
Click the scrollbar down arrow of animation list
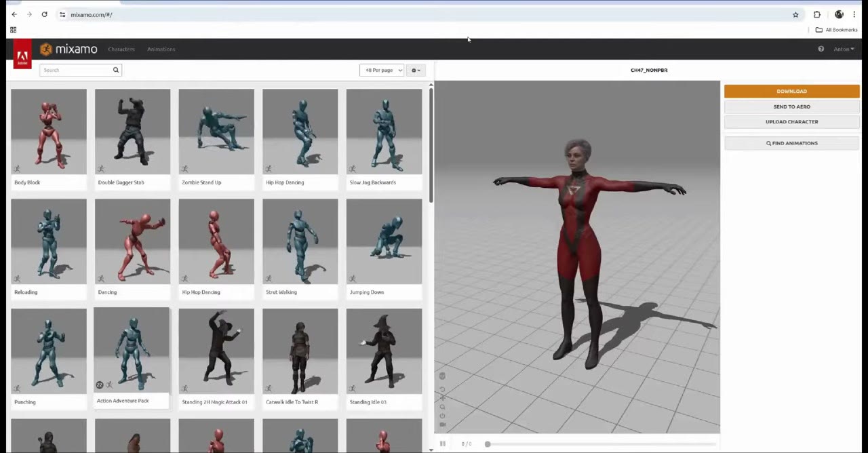click(x=431, y=450)
